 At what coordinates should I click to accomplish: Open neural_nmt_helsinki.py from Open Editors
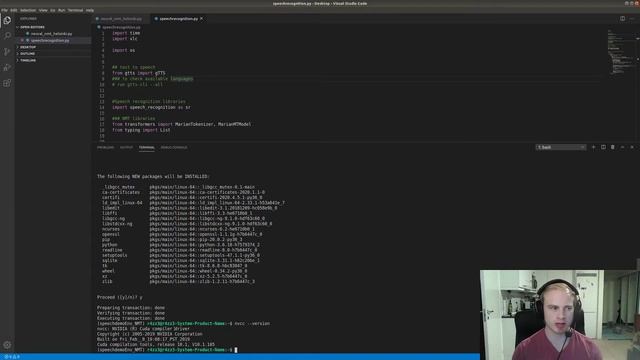[x=51, y=34]
